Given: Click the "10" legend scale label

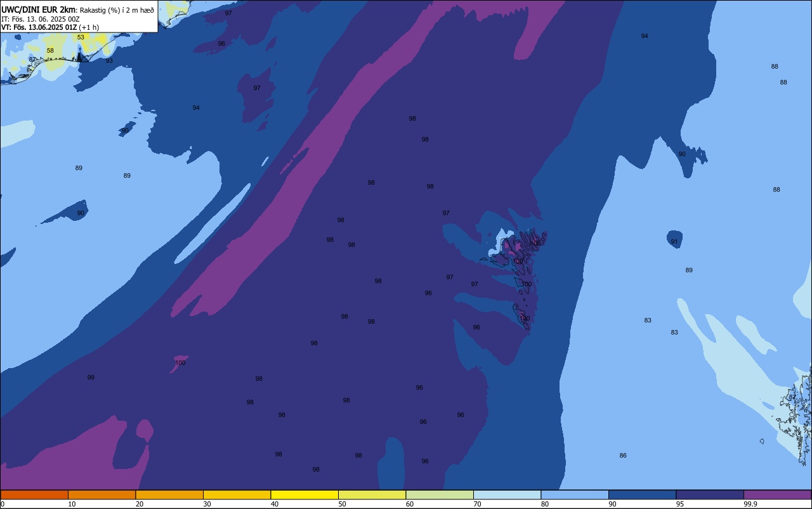Looking at the screenshot, I should coord(72,504).
